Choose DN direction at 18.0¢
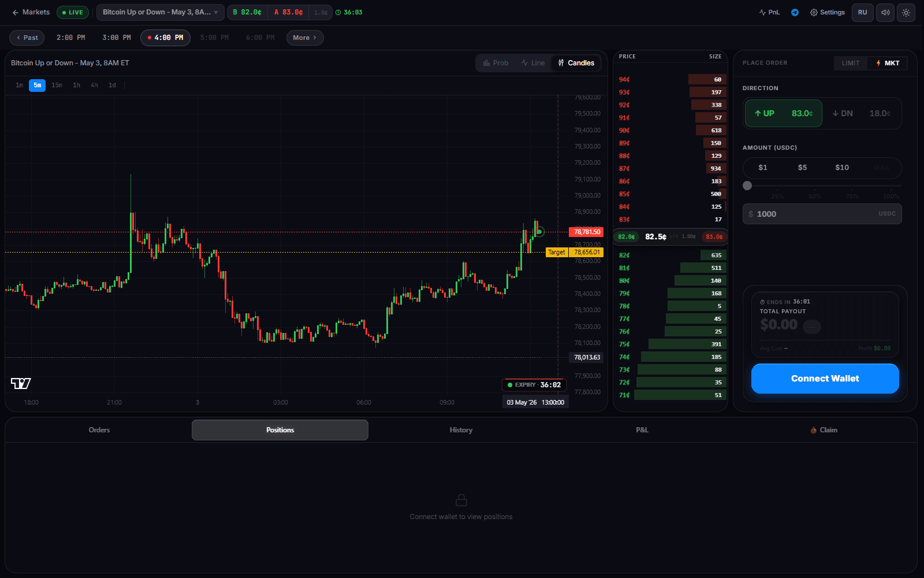The width and height of the screenshot is (924, 578). click(x=861, y=113)
